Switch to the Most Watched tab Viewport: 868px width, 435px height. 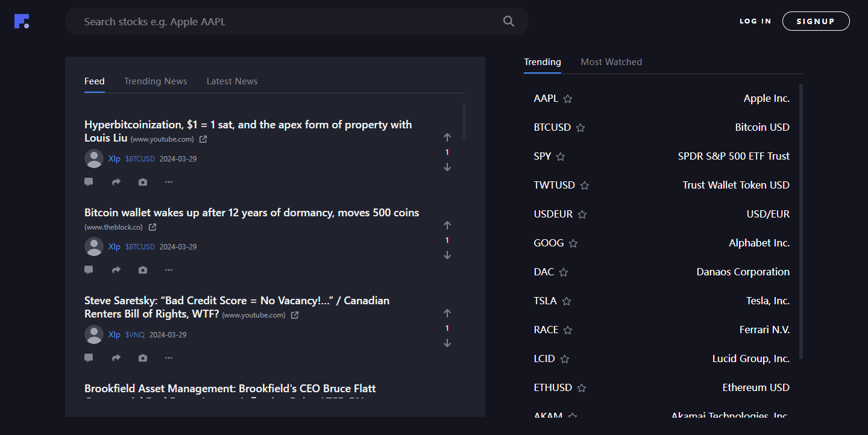point(611,62)
